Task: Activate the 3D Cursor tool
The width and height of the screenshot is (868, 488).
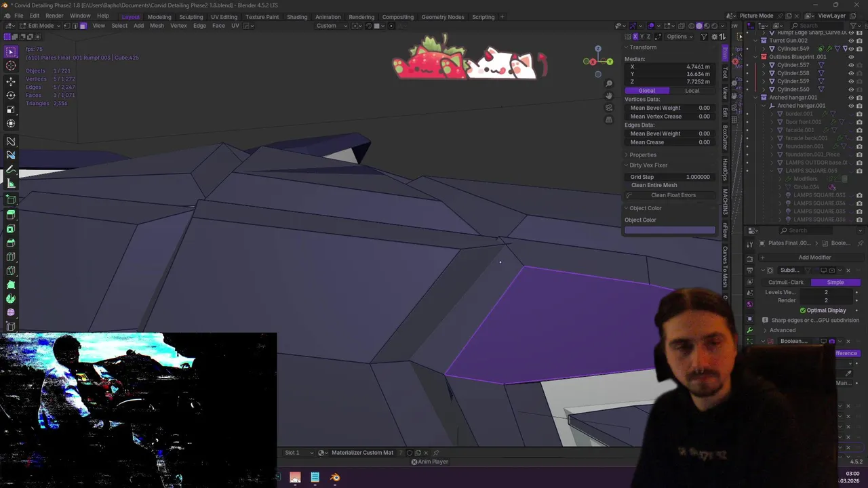Action: [11, 66]
